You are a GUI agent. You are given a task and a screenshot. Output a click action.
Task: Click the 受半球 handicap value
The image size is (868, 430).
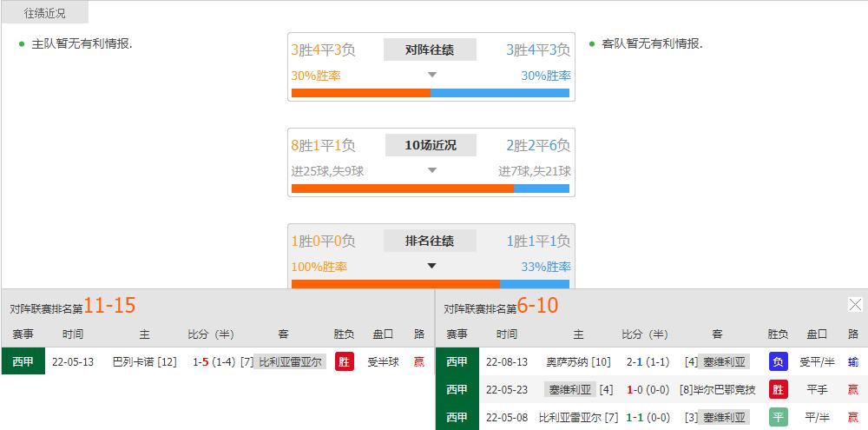383,362
